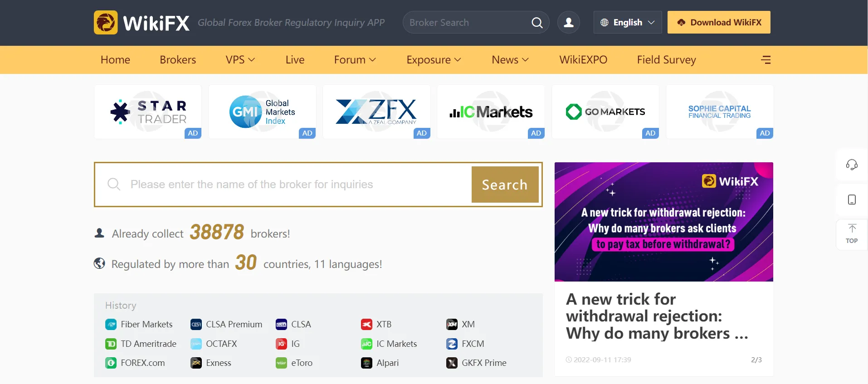Click the Download WikiFX button
Screen dimensions: 868x384
(x=719, y=22)
